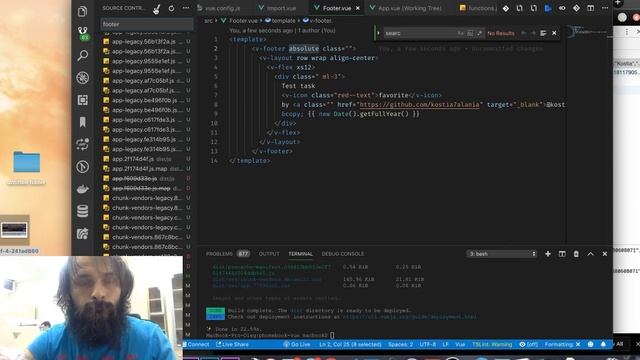Start Live Share from status bar

(232, 344)
